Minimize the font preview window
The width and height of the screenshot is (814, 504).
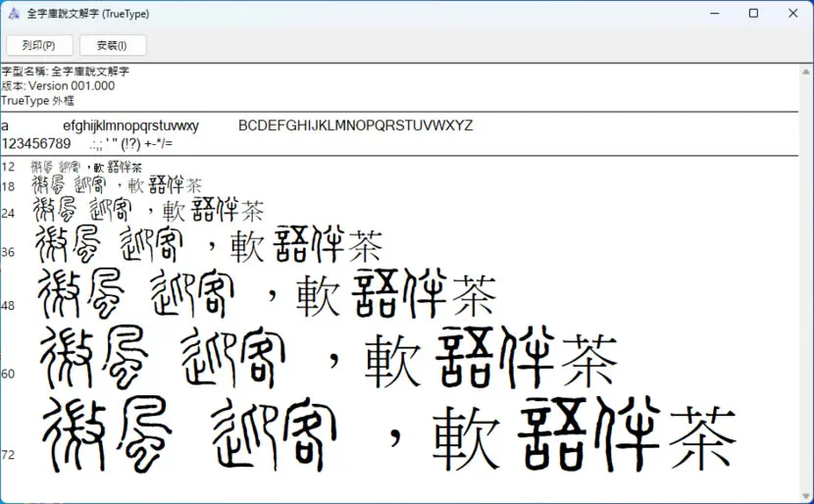coord(715,14)
